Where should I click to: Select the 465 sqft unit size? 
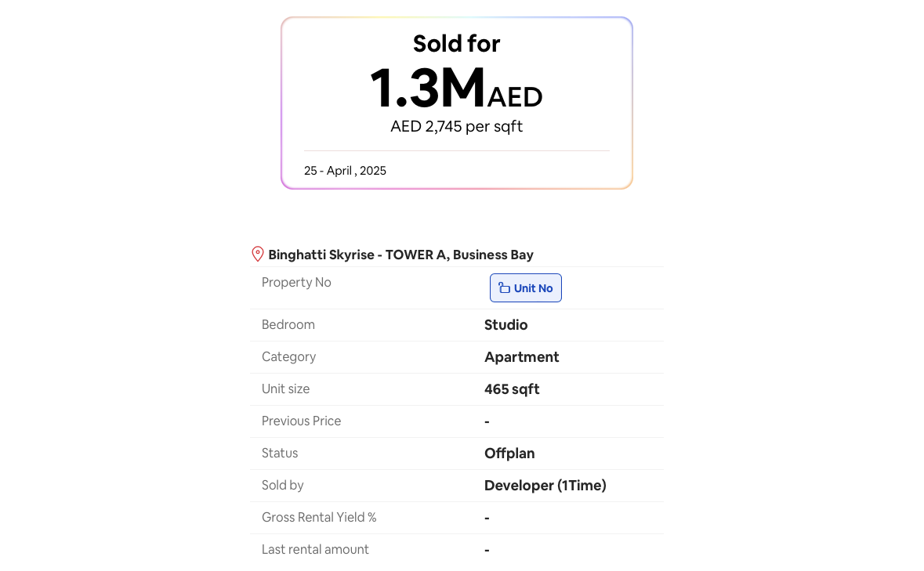tap(512, 389)
